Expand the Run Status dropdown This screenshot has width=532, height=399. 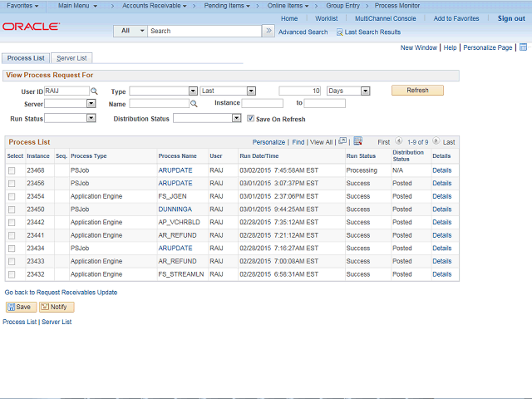[70, 119]
